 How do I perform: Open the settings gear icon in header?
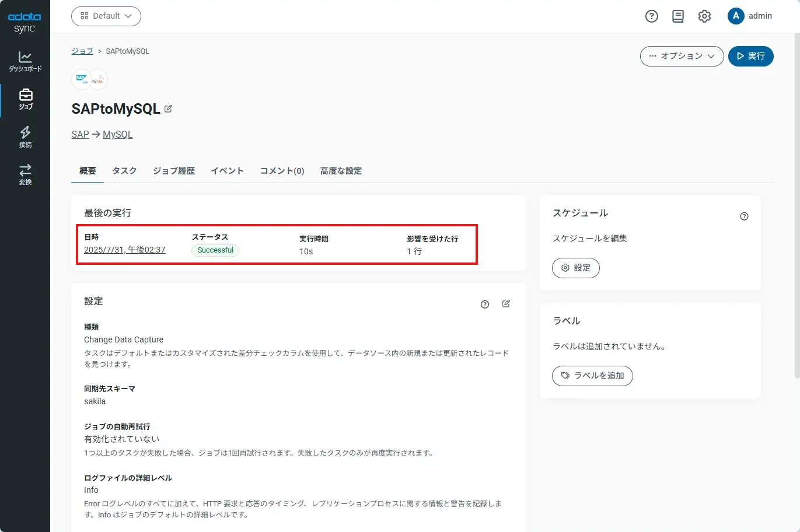pyautogui.click(x=704, y=16)
